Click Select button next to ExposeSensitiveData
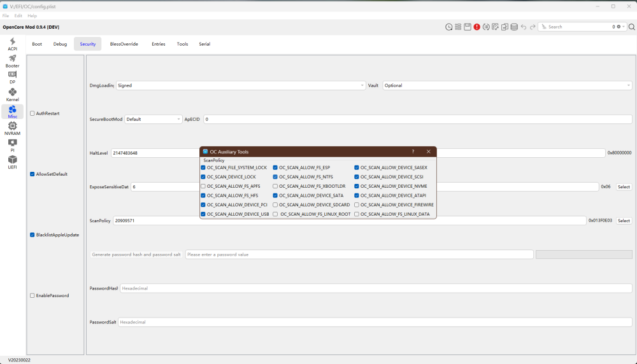This screenshot has height=364, width=637. tap(624, 187)
